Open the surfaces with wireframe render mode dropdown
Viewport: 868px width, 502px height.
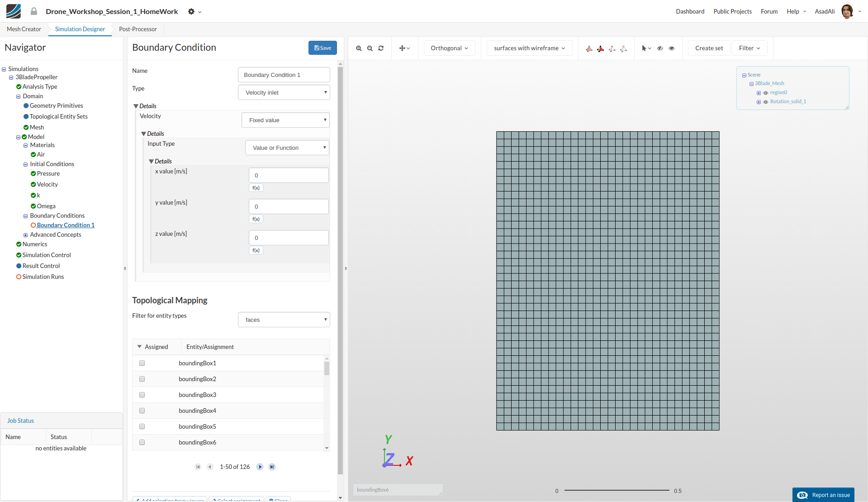click(x=529, y=48)
